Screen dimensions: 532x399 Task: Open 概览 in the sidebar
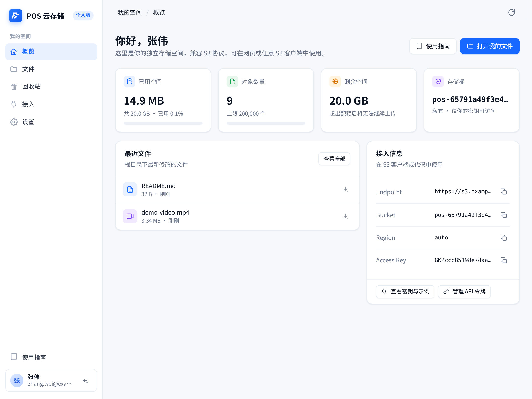[51, 52]
